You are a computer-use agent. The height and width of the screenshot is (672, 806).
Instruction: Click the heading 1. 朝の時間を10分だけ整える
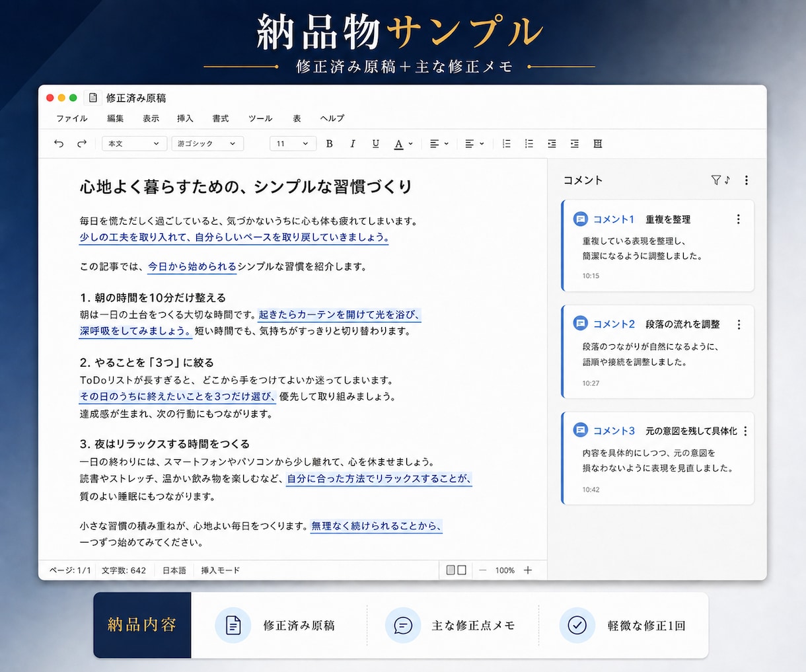(153, 298)
